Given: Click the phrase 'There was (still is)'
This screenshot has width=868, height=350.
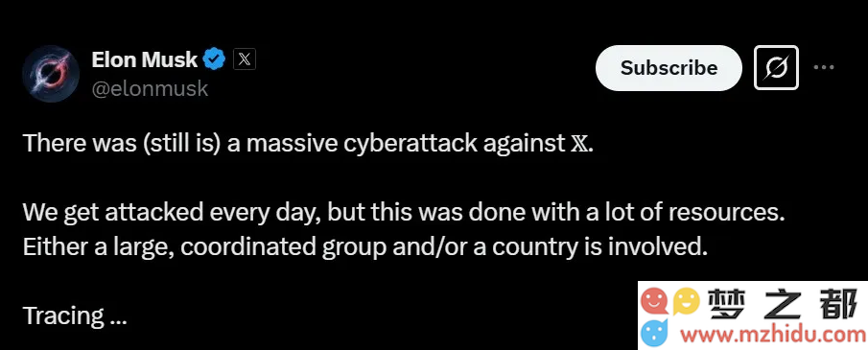Looking at the screenshot, I should point(122,144).
